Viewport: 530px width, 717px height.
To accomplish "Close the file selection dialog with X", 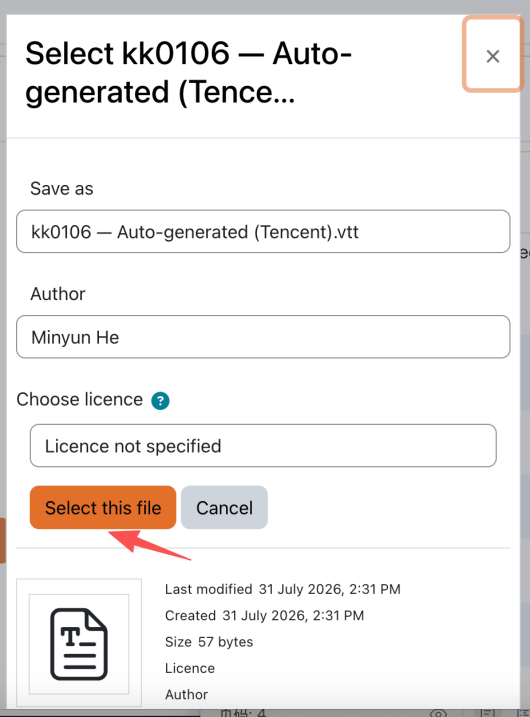I will tap(493, 55).
